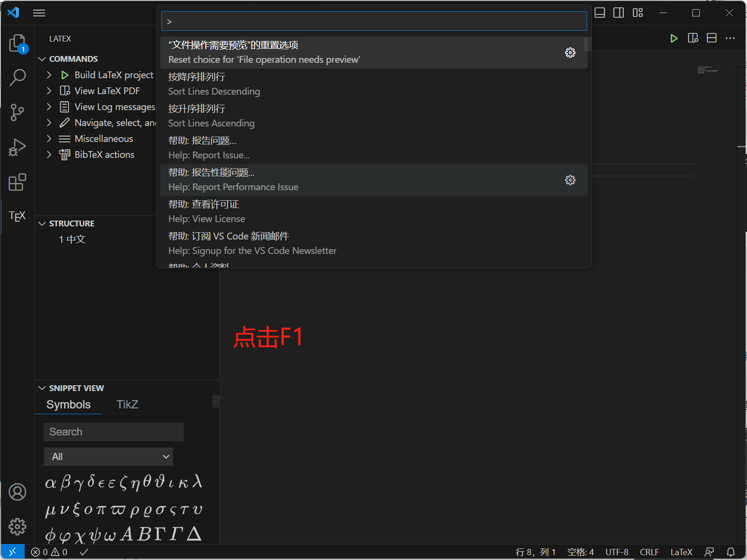
Task: Split the editor using the toolbar icon
Action: pyautogui.click(x=712, y=38)
